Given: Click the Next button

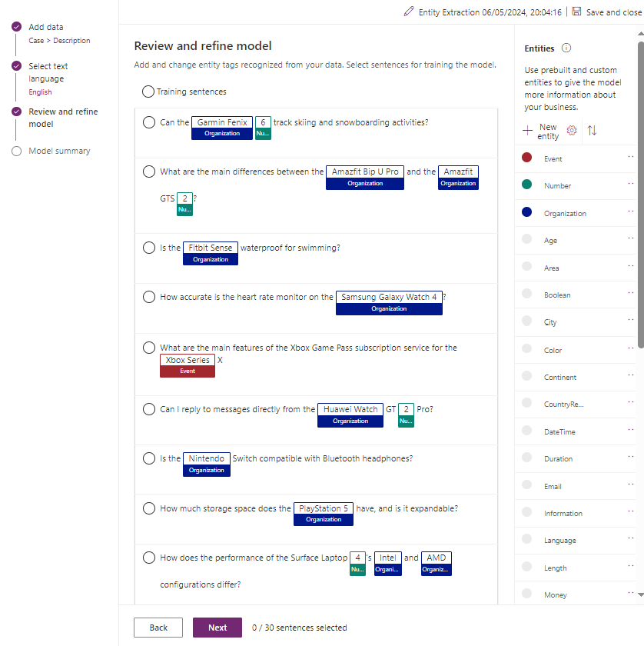Looking at the screenshot, I should [x=217, y=628].
